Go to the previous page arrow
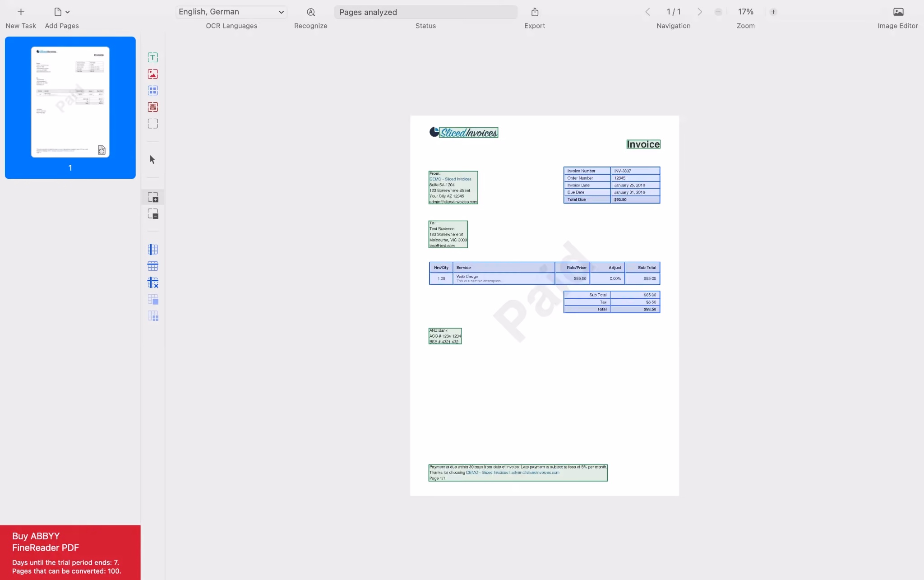Viewport: 924px width, 580px height. 647,12
